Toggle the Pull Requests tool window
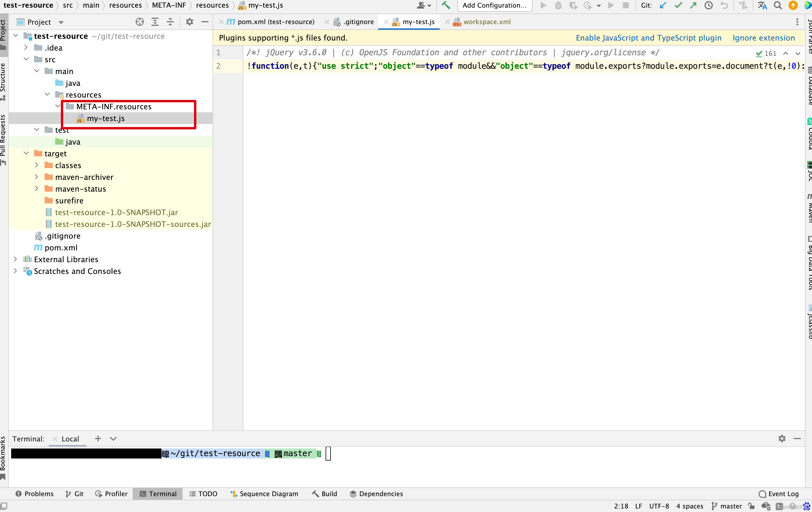This screenshot has width=812, height=512. tap(3, 138)
